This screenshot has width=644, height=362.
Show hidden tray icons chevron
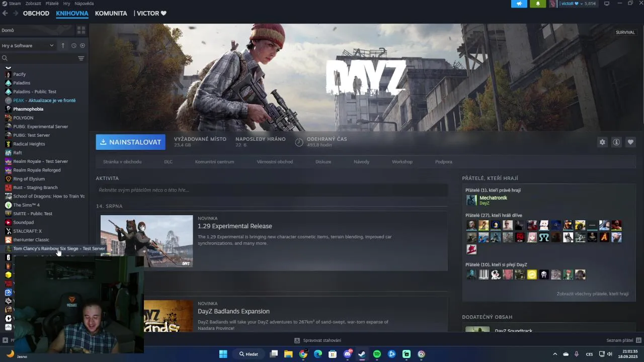[x=555, y=354]
